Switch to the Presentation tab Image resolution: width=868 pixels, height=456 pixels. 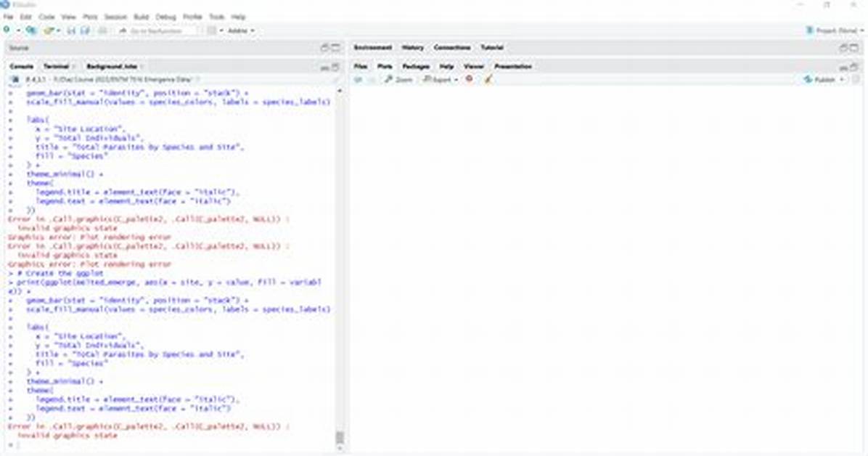(x=513, y=67)
